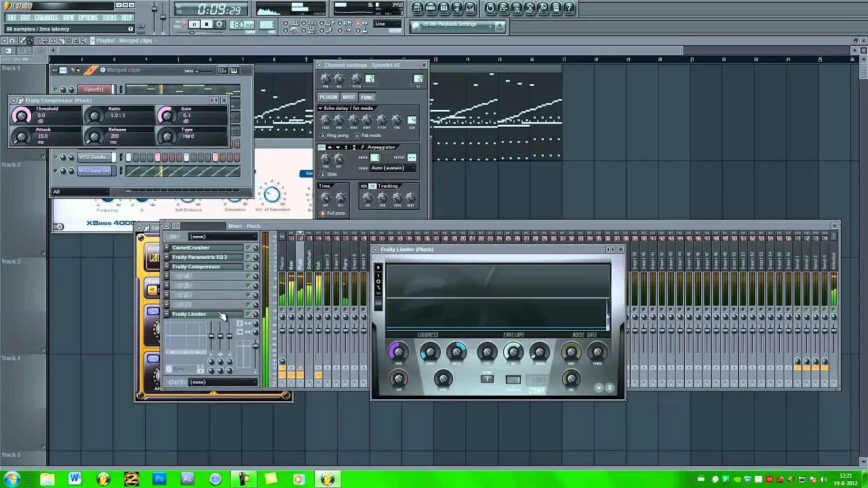Open the Auto (sustain) chord dropdown
Image resolution: width=868 pixels, height=488 pixels.
(392, 167)
